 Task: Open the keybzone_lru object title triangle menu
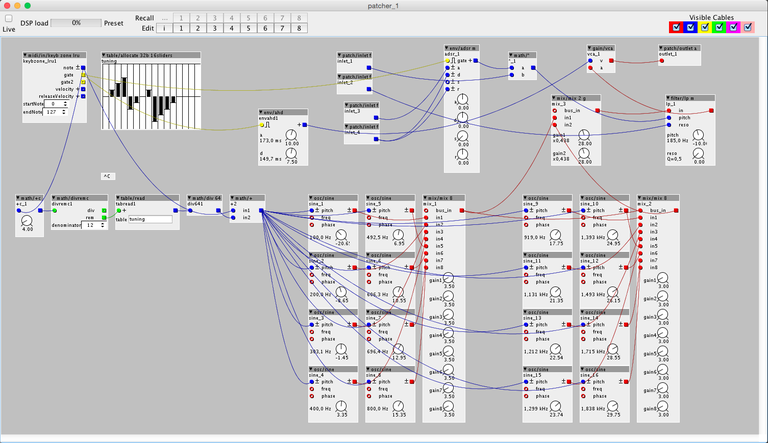(25, 55)
